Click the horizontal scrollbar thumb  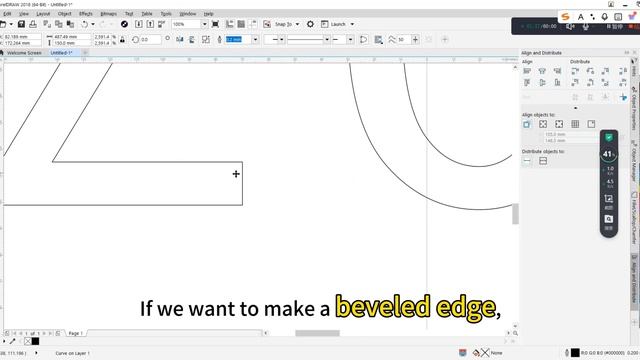(317, 333)
